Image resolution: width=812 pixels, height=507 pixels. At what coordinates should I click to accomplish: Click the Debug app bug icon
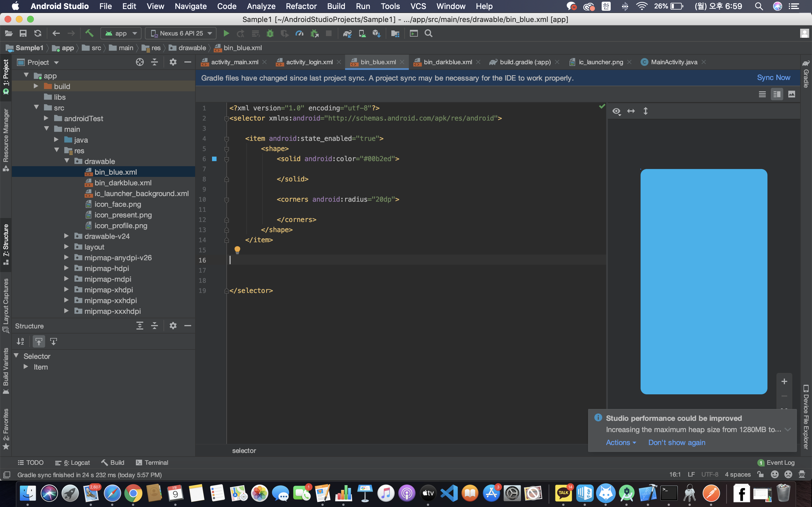(x=270, y=33)
